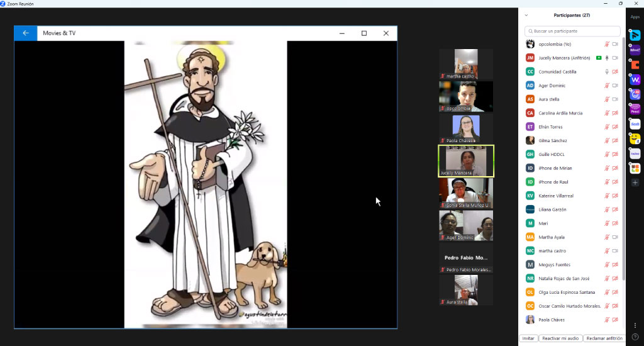Open the Twine app icon
Viewport: 644px width, 346px height.
[x=635, y=153]
